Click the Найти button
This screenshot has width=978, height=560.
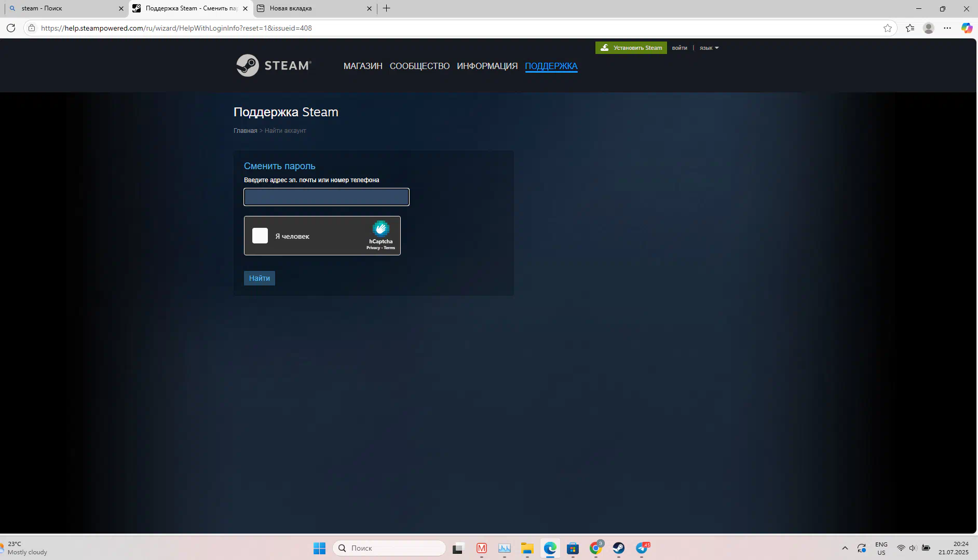(x=260, y=278)
